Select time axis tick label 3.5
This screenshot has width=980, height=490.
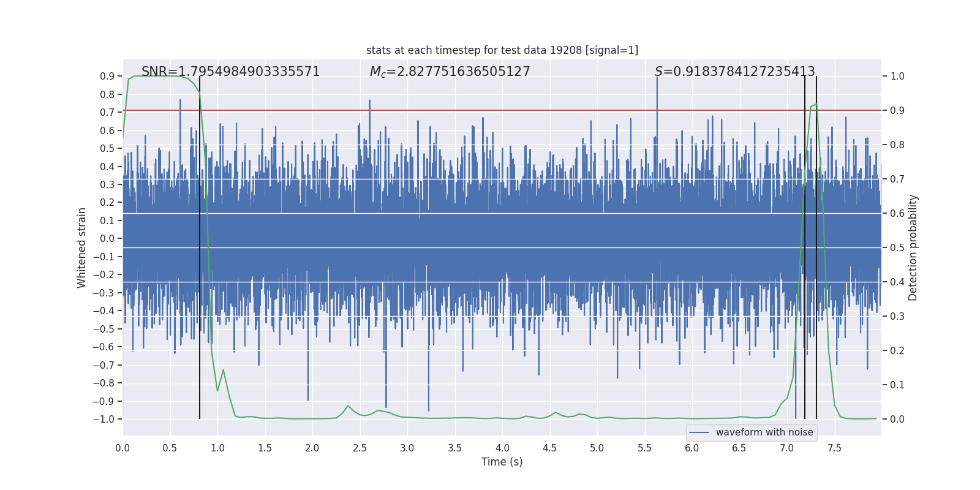(455, 448)
